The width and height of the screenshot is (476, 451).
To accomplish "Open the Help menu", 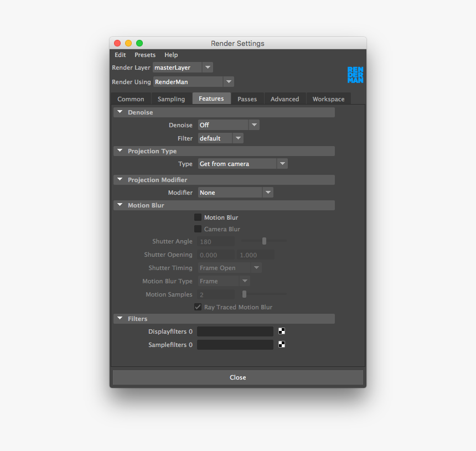I will 171,55.
